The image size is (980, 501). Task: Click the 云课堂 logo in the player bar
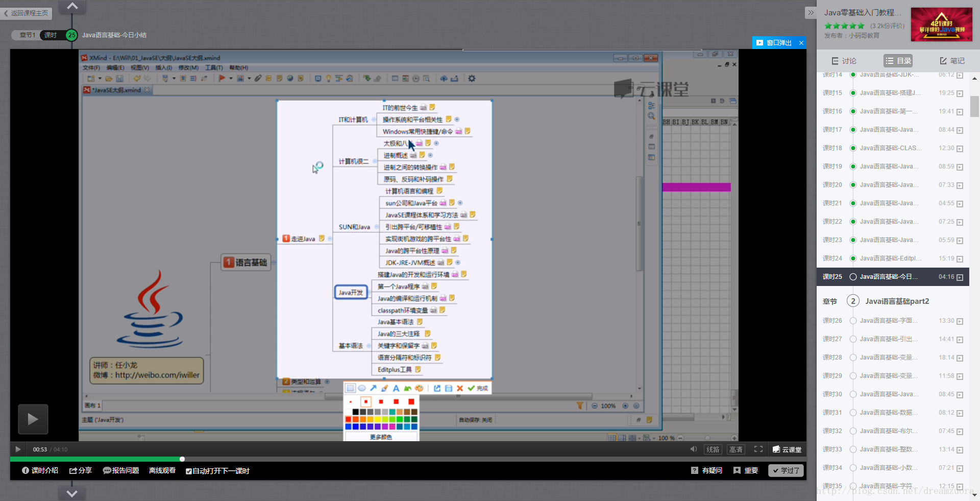coord(787,449)
